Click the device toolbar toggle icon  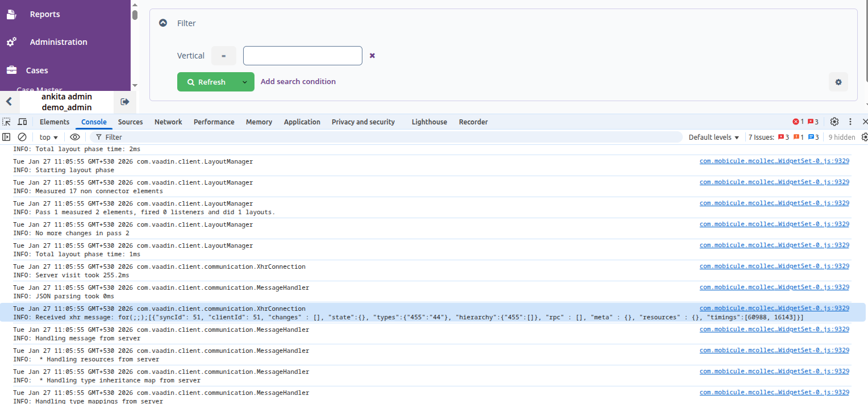pos(22,122)
